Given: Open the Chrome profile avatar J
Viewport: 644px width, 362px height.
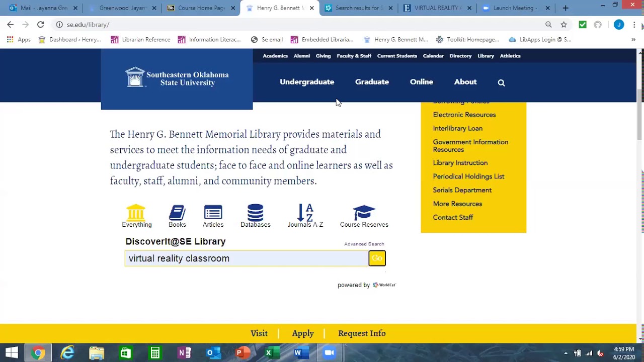Looking at the screenshot, I should click(619, 24).
